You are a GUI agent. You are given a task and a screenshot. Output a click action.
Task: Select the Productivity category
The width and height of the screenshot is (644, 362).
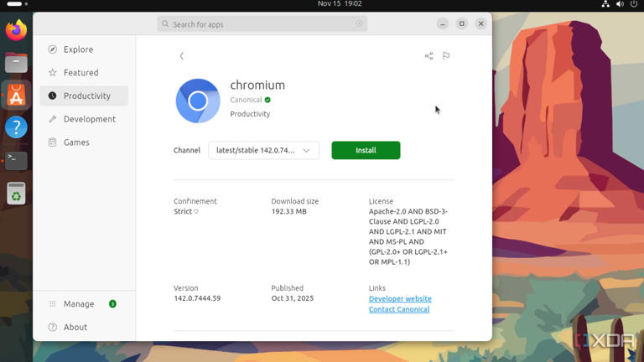click(x=84, y=96)
